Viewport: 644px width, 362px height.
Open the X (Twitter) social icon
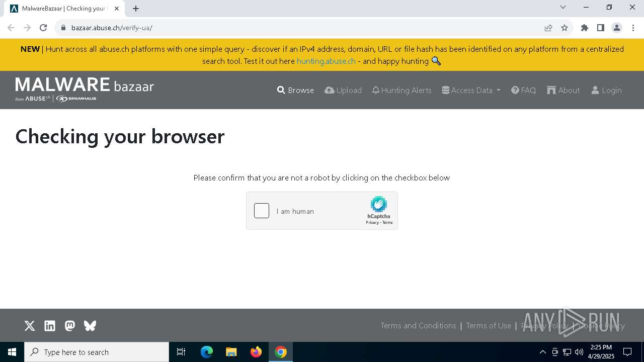(30, 326)
